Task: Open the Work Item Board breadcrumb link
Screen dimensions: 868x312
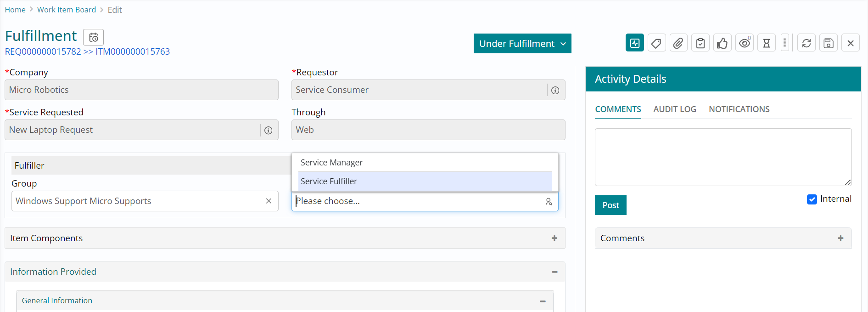Action: tap(67, 10)
